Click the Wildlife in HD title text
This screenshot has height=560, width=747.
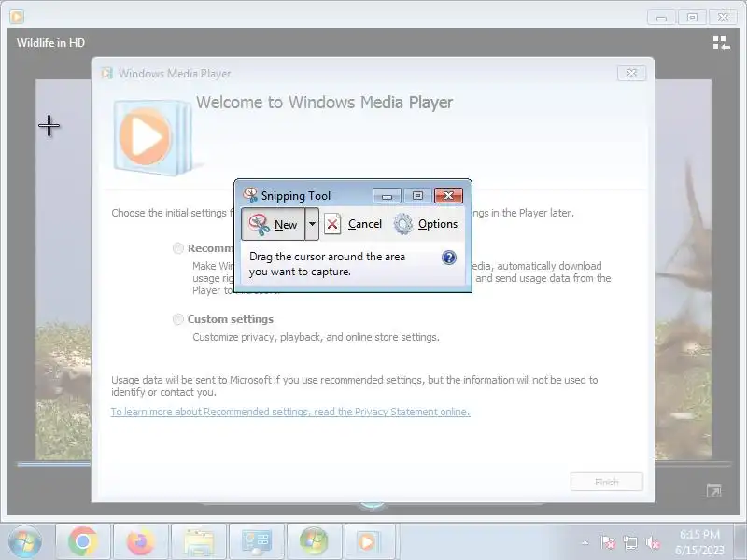[50, 42]
